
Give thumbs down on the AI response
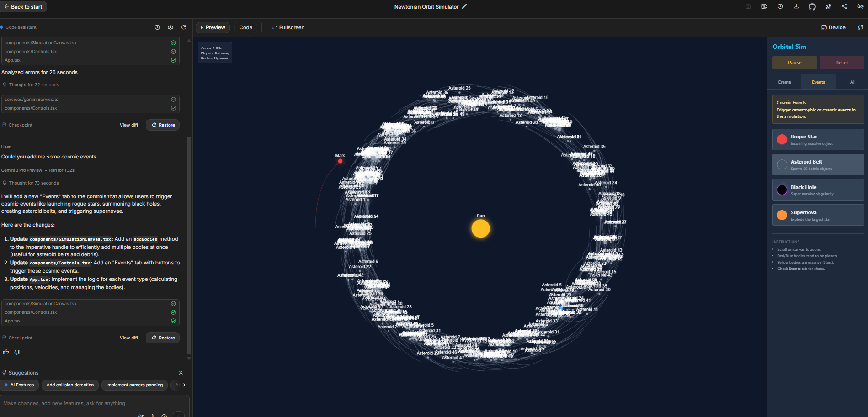click(17, 352)
